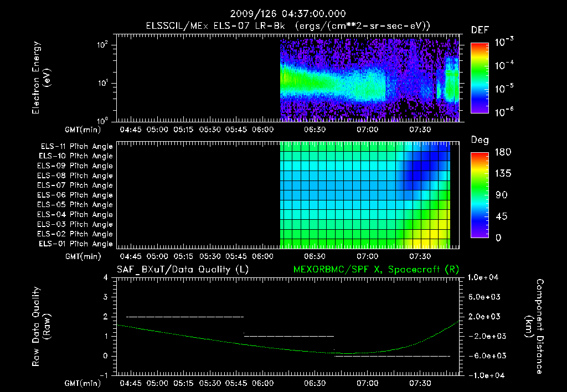Click the 10^-4 DEF scale value
567x392 pixels.
(504, 65)
